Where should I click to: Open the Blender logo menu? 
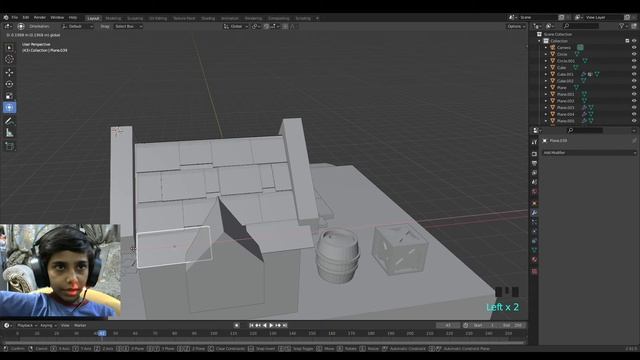(6, 18)
